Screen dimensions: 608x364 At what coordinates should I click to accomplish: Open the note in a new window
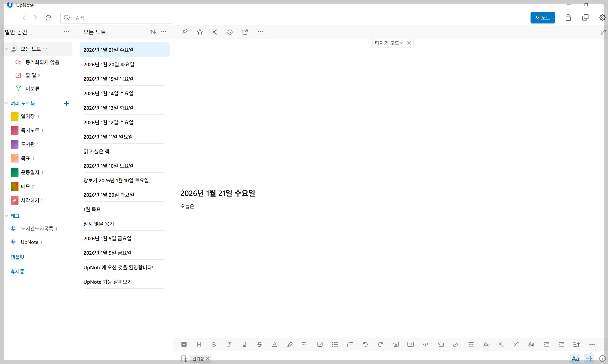pos(245,32)
